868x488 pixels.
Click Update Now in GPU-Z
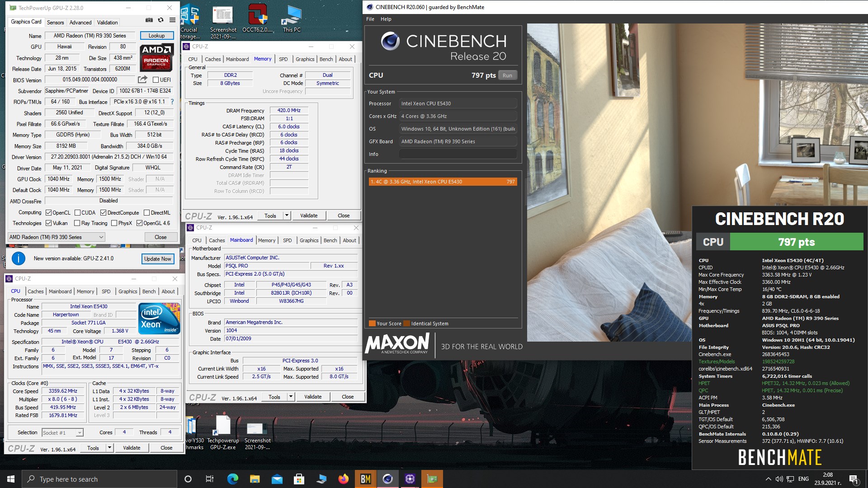click(x=157, y=259)
